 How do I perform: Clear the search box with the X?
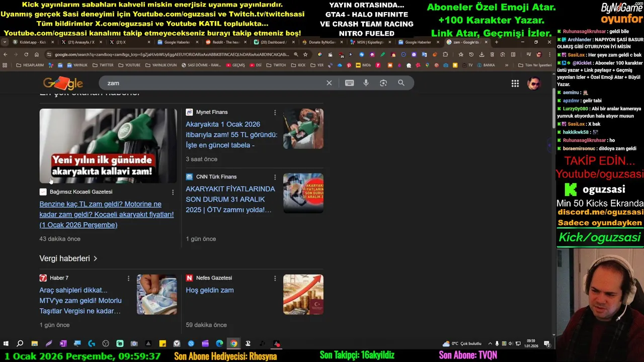pos(329,83)
